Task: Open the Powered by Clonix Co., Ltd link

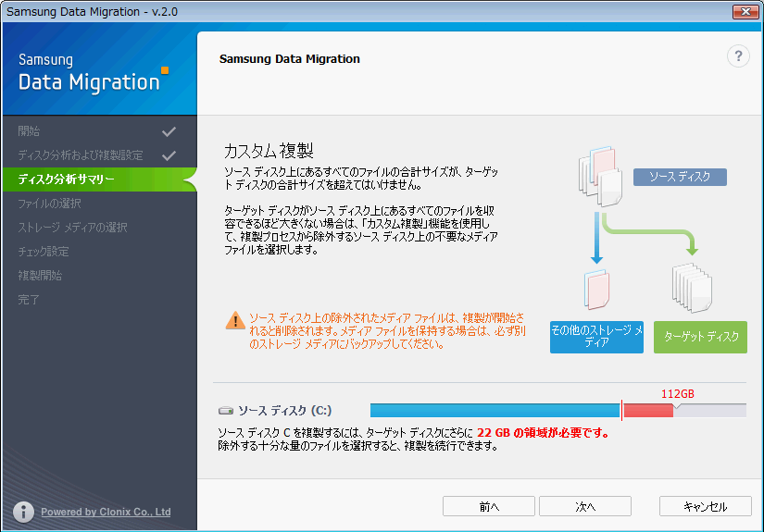Action: pyautogui.click(x=106, y=512)
